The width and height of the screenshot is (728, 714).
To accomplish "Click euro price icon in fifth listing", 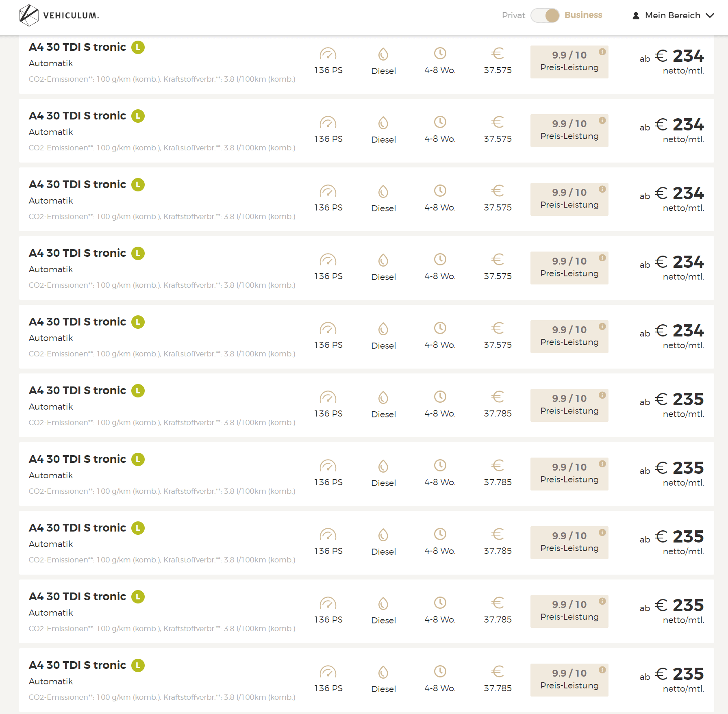I will pos(498,328).
